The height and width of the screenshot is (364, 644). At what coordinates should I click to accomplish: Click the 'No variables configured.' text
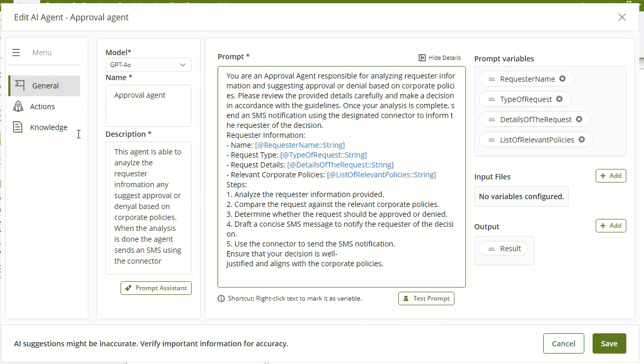(x=521, y=197)
